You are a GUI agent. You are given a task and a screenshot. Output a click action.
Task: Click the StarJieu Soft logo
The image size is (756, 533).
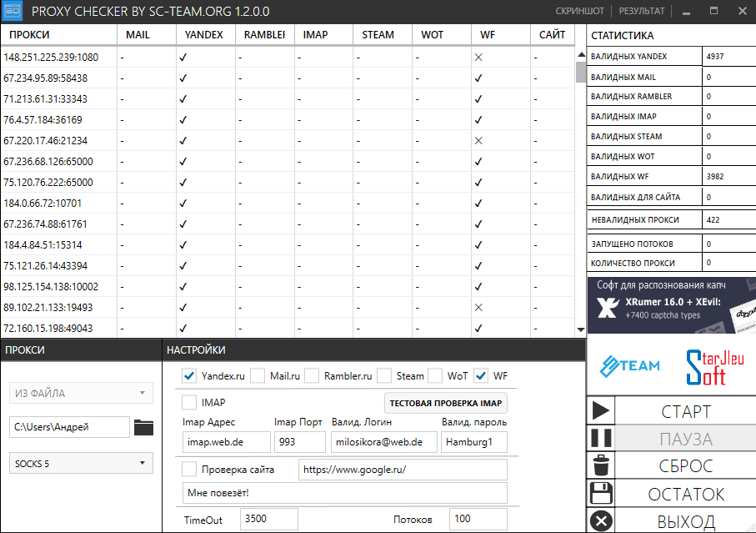coord(714,368)
